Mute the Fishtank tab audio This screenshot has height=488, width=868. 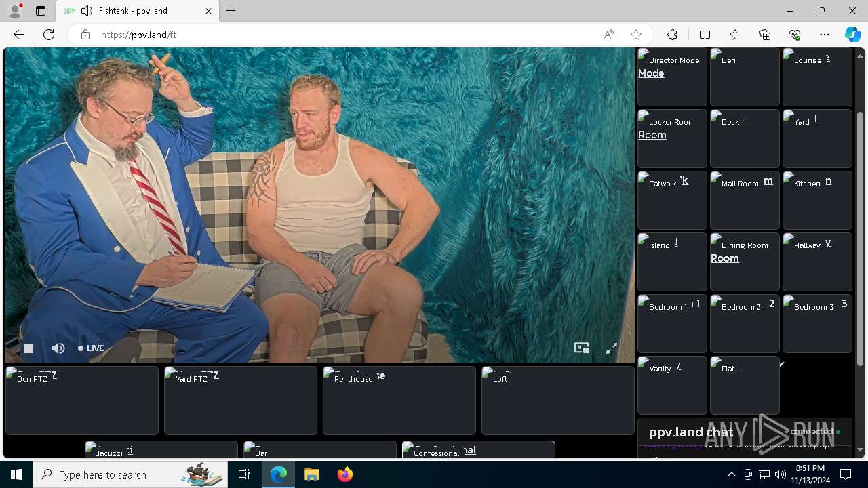[x=86, y=11]
